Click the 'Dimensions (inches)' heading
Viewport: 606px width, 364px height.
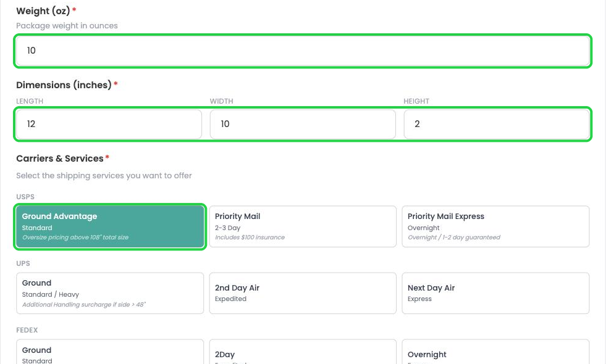pyautogui.click(x=64, y=85)
